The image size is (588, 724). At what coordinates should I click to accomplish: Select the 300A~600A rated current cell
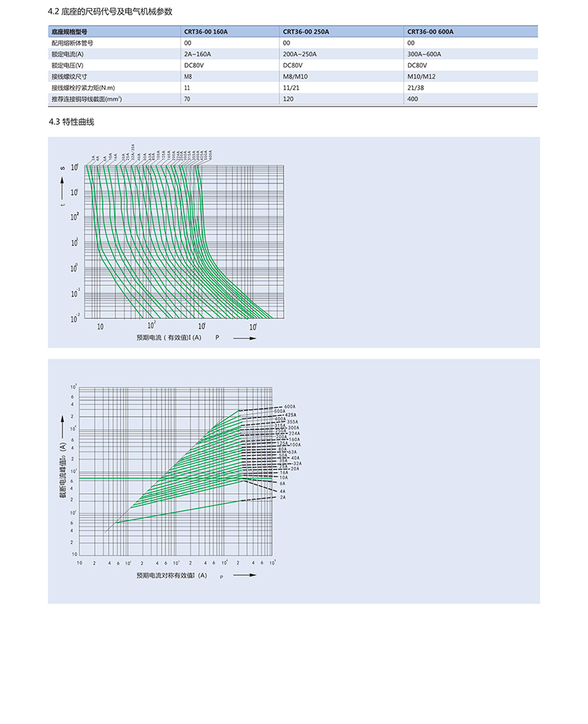coord(423,54)
